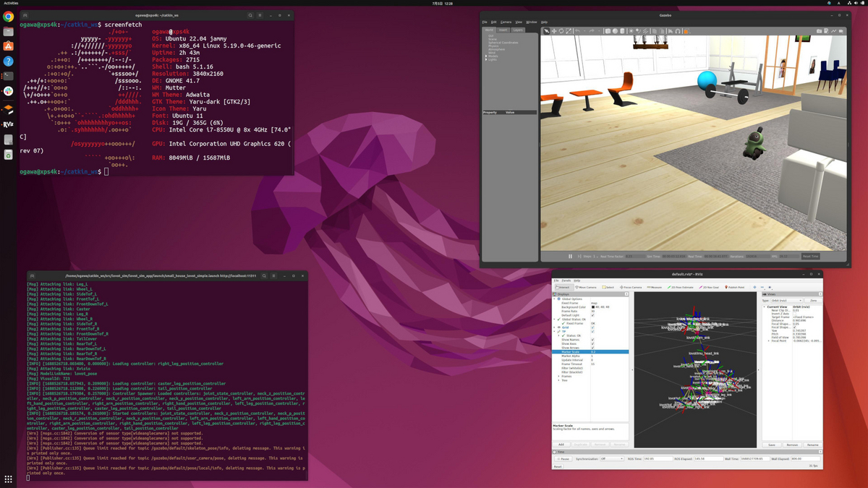Expand the Grid display entry

(554, 328)
